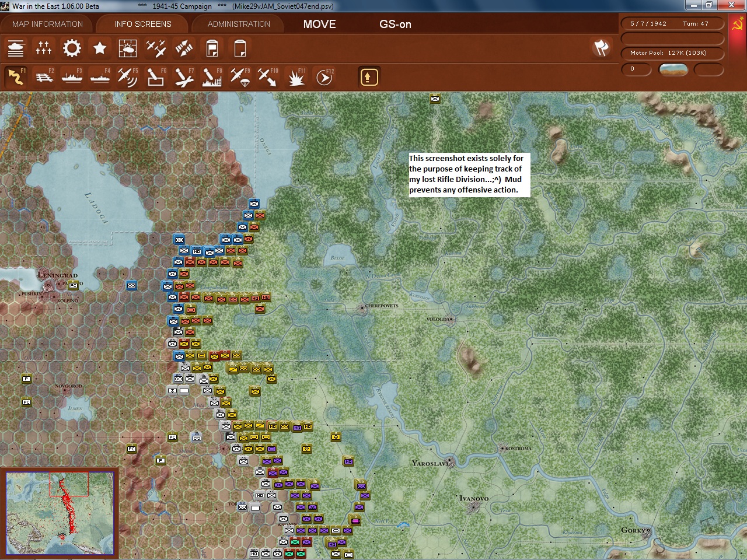Screen dimensions: 747x560
Task: Select the F11 build fortified zone mode
Action: pyautogui.click(x=296, y=76)
